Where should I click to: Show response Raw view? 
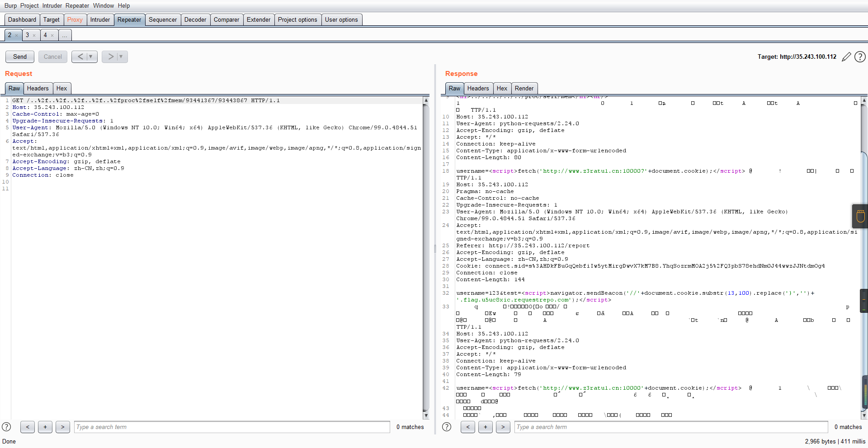tap(455, 89)
